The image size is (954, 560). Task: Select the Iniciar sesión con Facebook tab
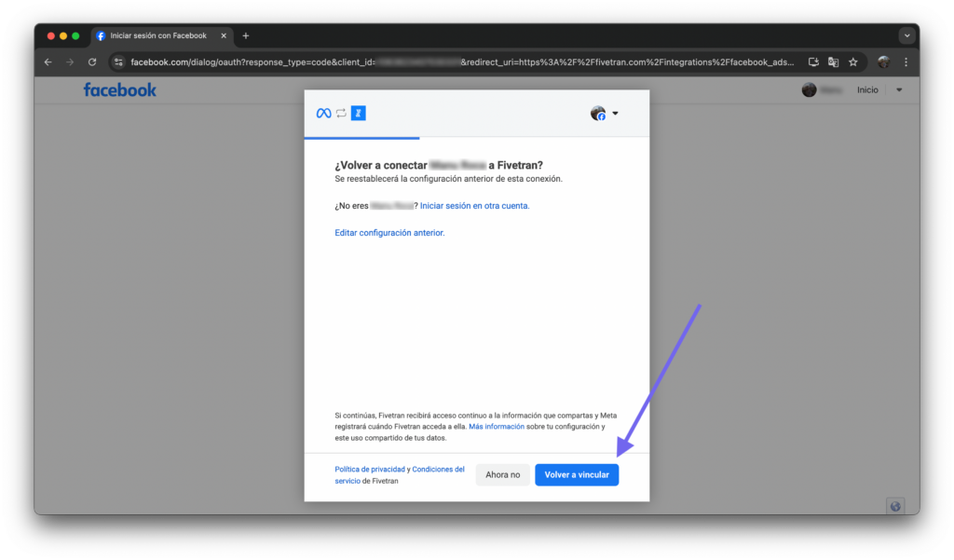pyautogui.click(x=162, y=36)
